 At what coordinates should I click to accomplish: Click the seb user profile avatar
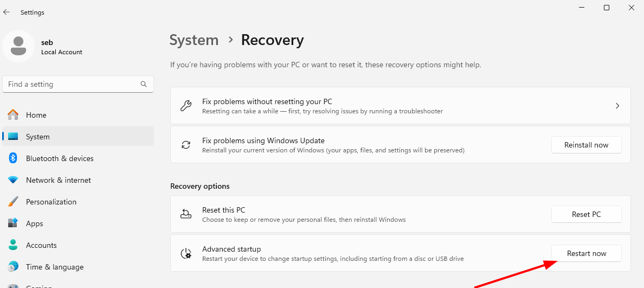coord(18,46)
